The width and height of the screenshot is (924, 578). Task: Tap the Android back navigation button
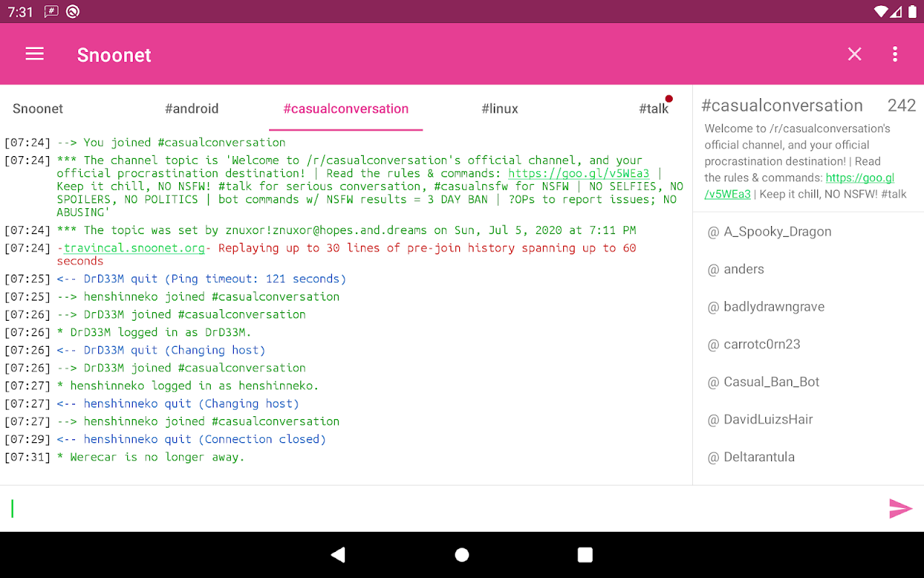pyautogui.click(x=338, y=555)
